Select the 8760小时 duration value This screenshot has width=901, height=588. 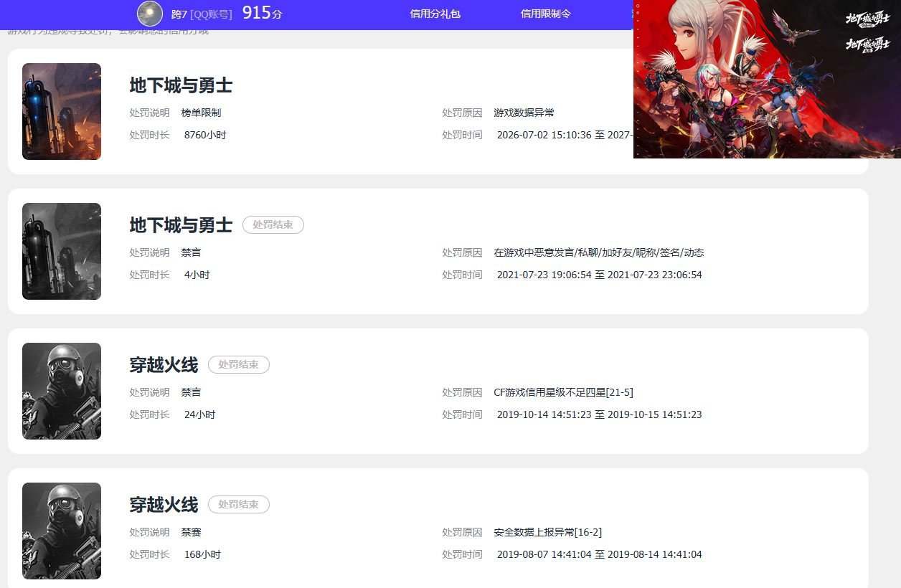pos(205,135)
